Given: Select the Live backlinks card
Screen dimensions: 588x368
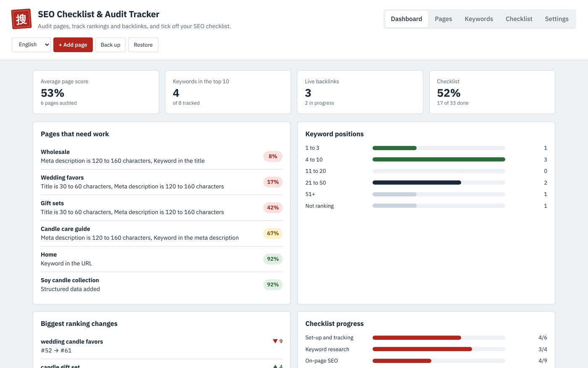Looking at the screenshot, I should (360, 92).
